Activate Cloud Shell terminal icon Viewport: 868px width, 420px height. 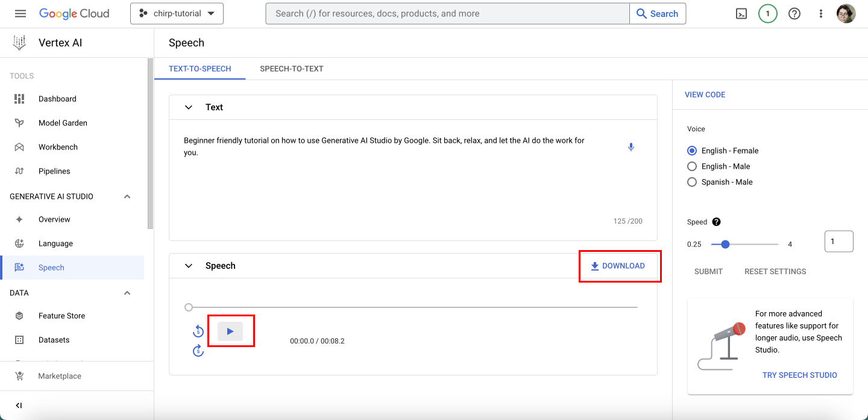(x=741, y=14)
